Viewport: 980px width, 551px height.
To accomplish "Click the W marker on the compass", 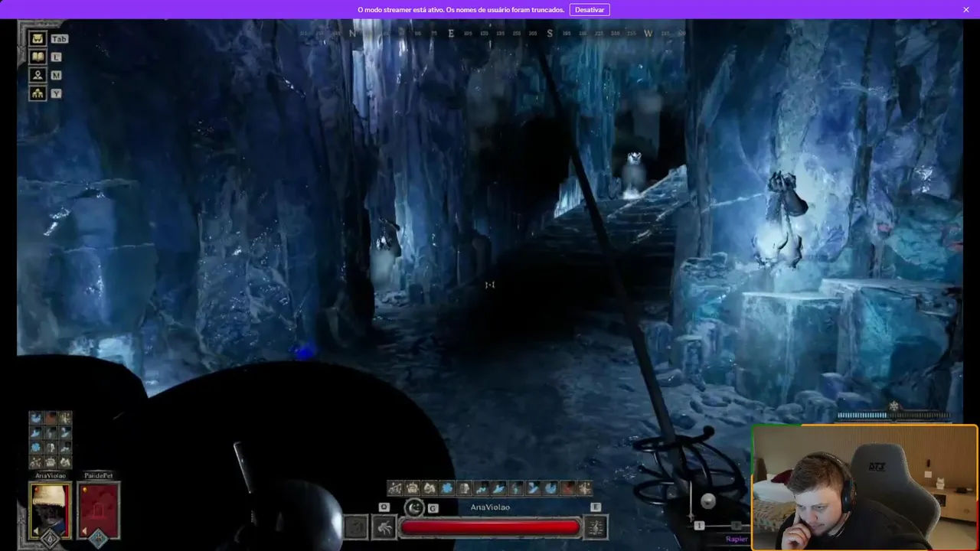I will pos(648,34).
